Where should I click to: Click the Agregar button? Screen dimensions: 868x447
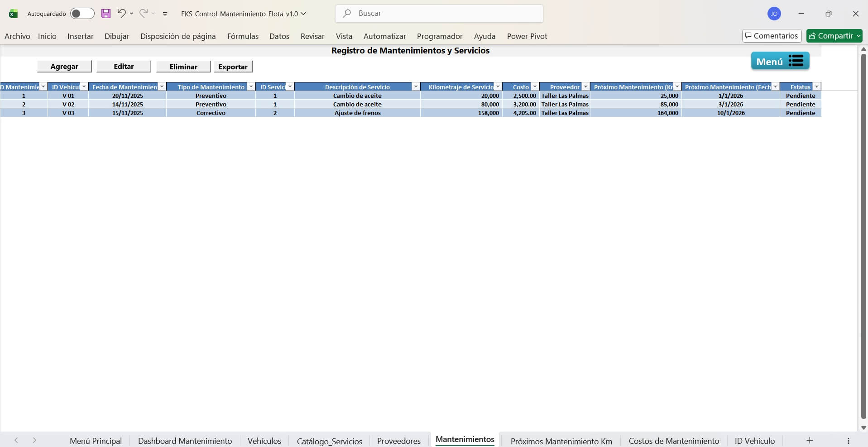(64, 67)
